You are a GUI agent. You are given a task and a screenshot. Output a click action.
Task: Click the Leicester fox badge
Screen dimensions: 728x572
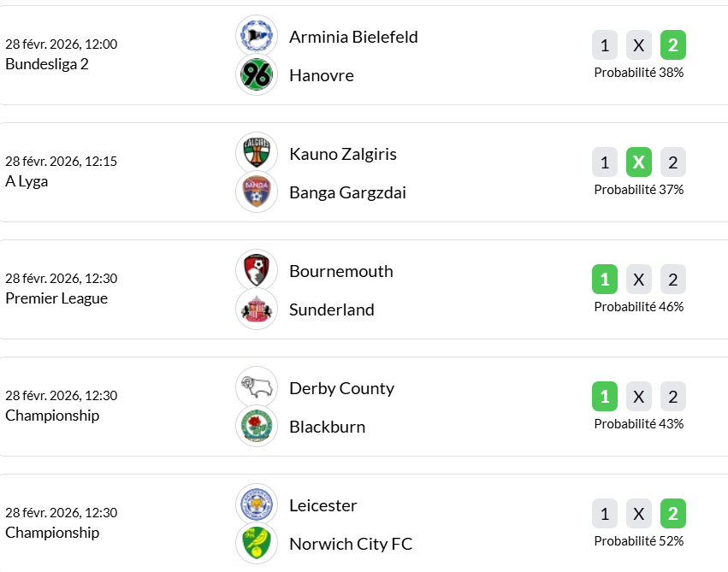pos(257,504)
